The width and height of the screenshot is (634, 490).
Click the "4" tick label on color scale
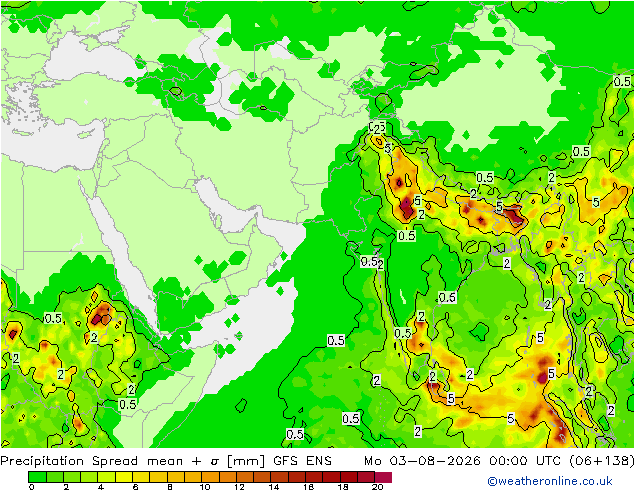pos(101,487)
